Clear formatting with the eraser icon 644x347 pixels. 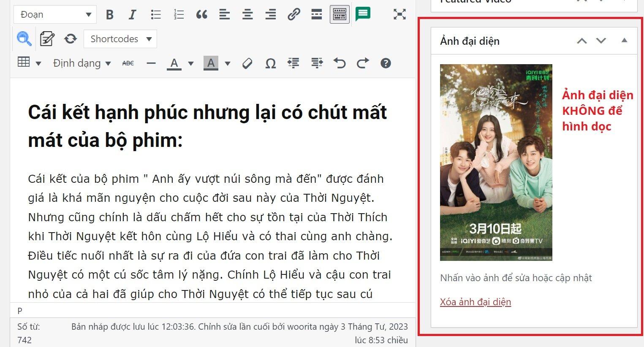coord(247,63)
